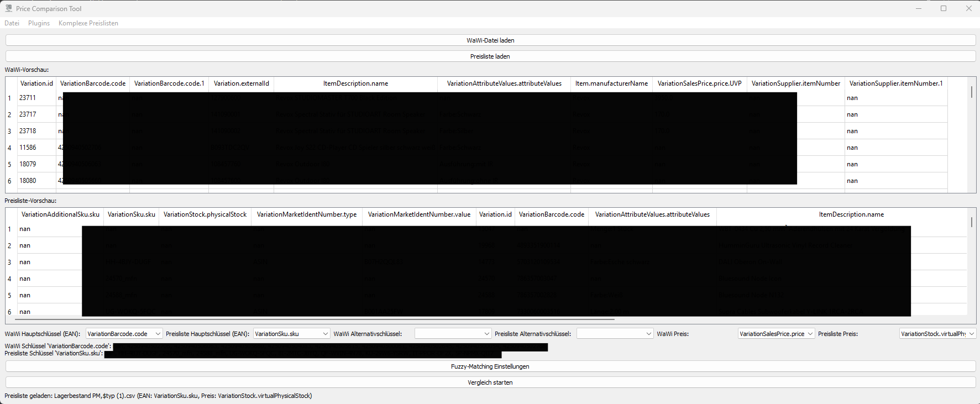Image resolution: width=980 pixels, height=404 pixels.
Task: Click the Preisliste preview horizontal scrollbar
Action: [315, 319]
